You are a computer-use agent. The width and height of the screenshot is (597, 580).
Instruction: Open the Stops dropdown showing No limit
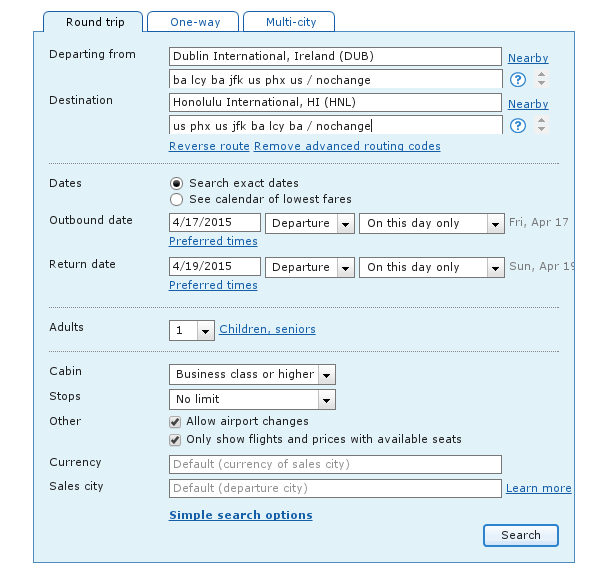pos(252,399)
